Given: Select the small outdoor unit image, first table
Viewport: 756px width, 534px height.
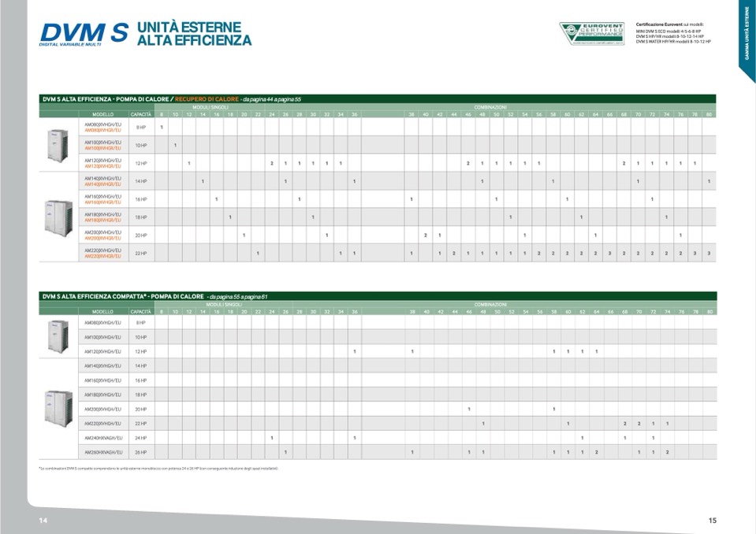Looking at the screenshot, I should point(58,145).
